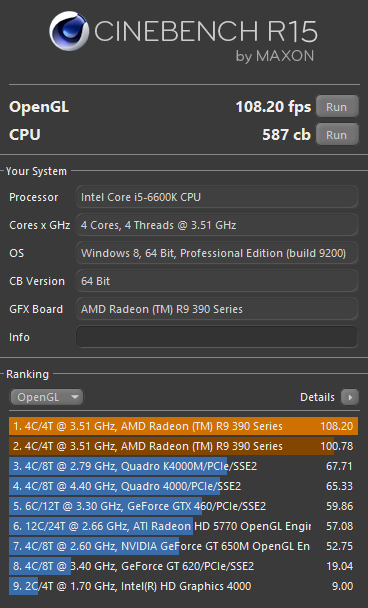The image size is (368, 608).
Task: Expand ranking details arrow icon
Action: click(x=350, y=397)
